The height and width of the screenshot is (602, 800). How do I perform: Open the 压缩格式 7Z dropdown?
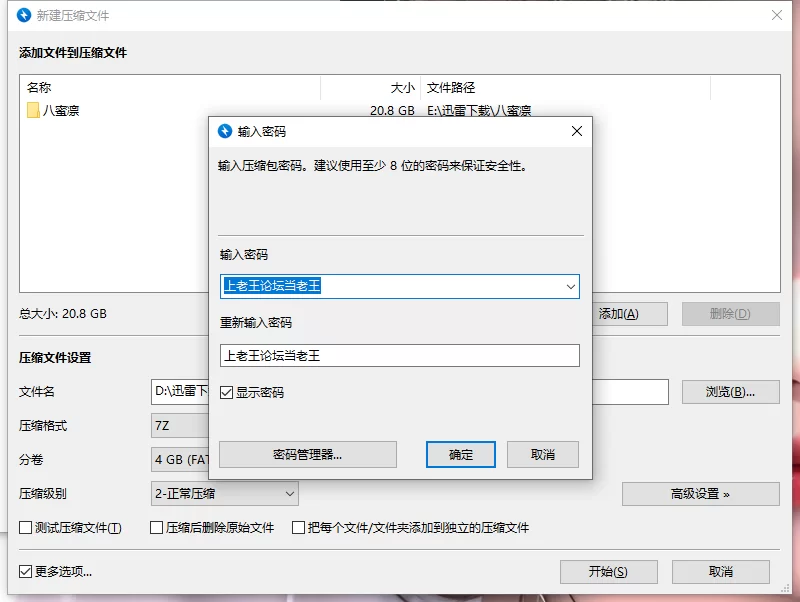[x=180, y=425]
